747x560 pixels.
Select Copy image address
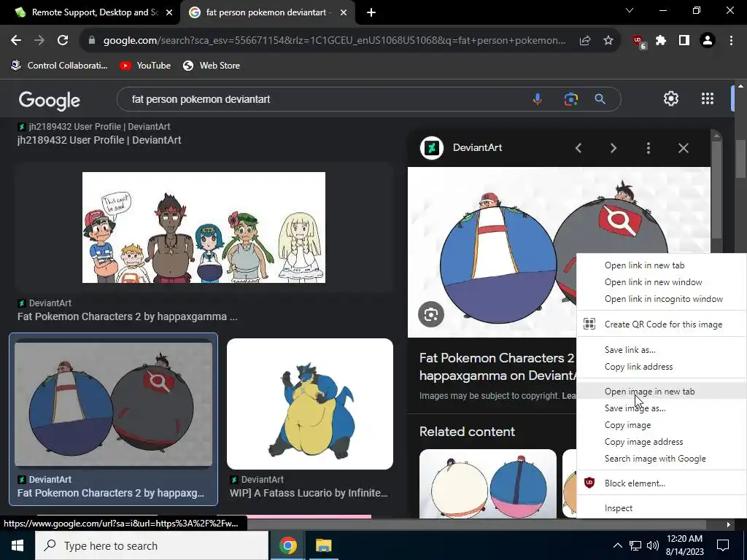coord(661,441)
